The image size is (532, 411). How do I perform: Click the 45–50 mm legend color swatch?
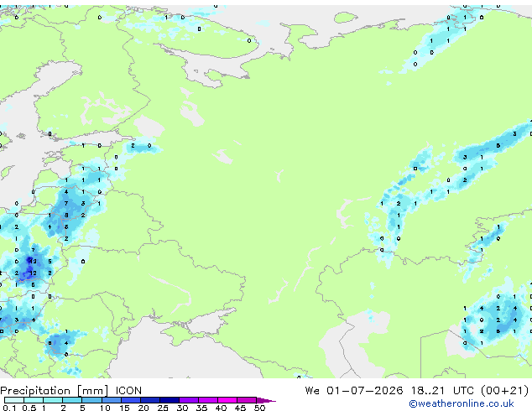tap(247, 400)
